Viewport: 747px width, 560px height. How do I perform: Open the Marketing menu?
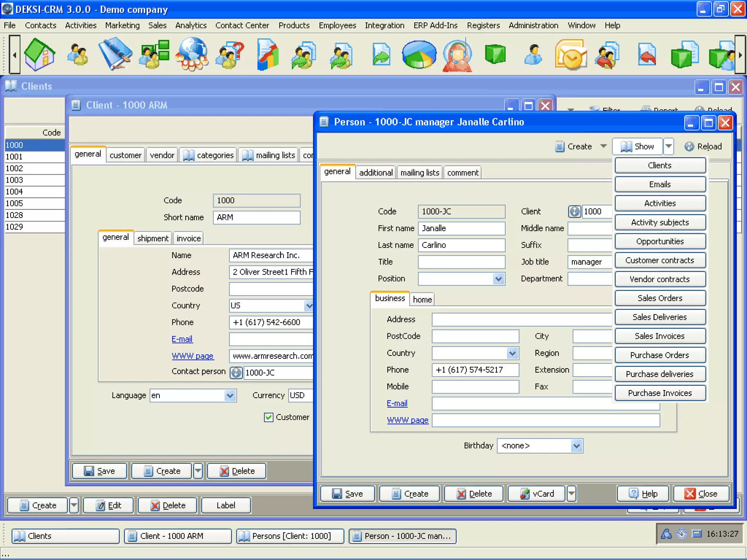click(x=122, y=26)
